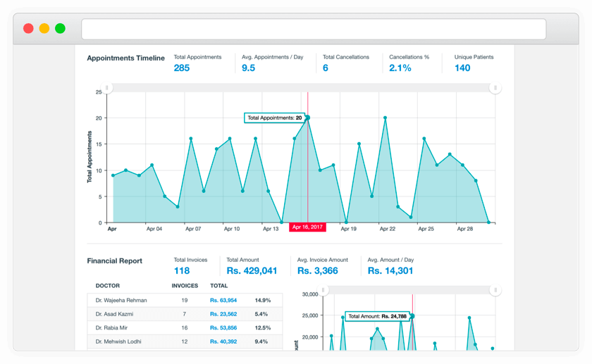This screenshot has width=592, height=364.
Task: Click the Total Invoices value 118
Action: coord(182,270)
